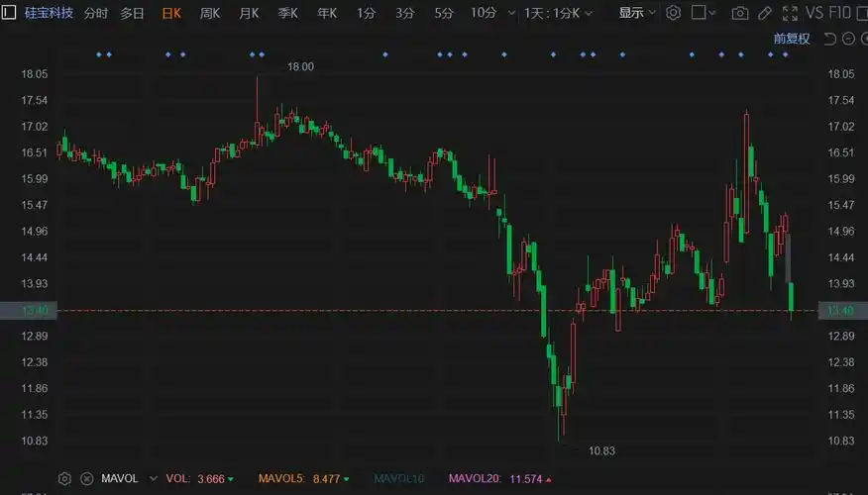Switch to the 分时 tab
Image resolution: width=868 pixels, height=495 pixels.
coord(95,13)
